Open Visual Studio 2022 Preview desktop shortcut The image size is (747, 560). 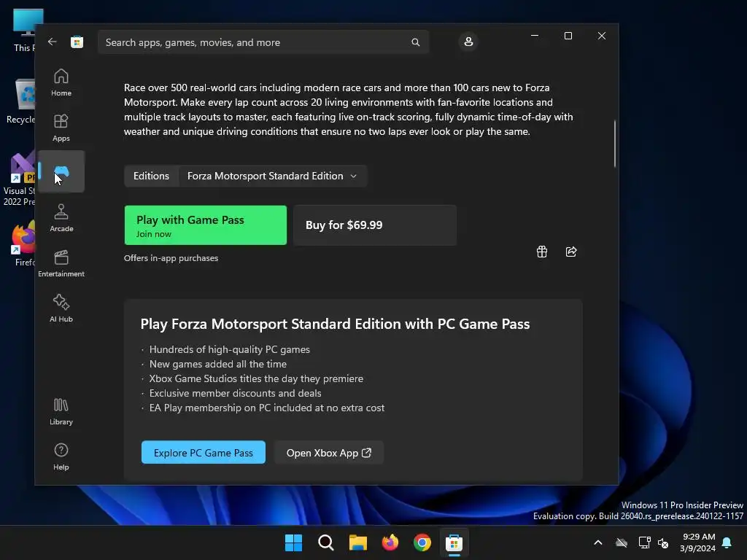[x=20, y=179]
